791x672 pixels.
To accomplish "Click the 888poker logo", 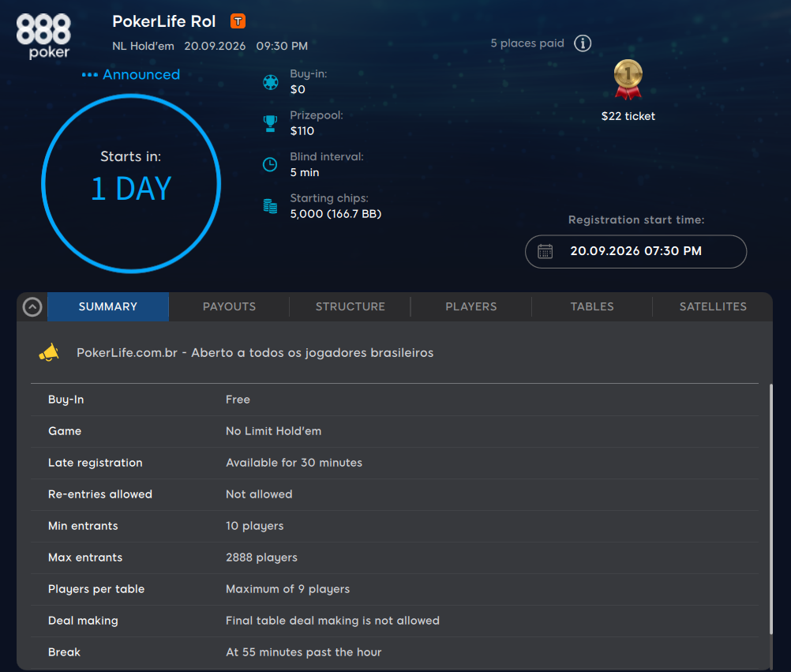I will [x=44, y=36].
